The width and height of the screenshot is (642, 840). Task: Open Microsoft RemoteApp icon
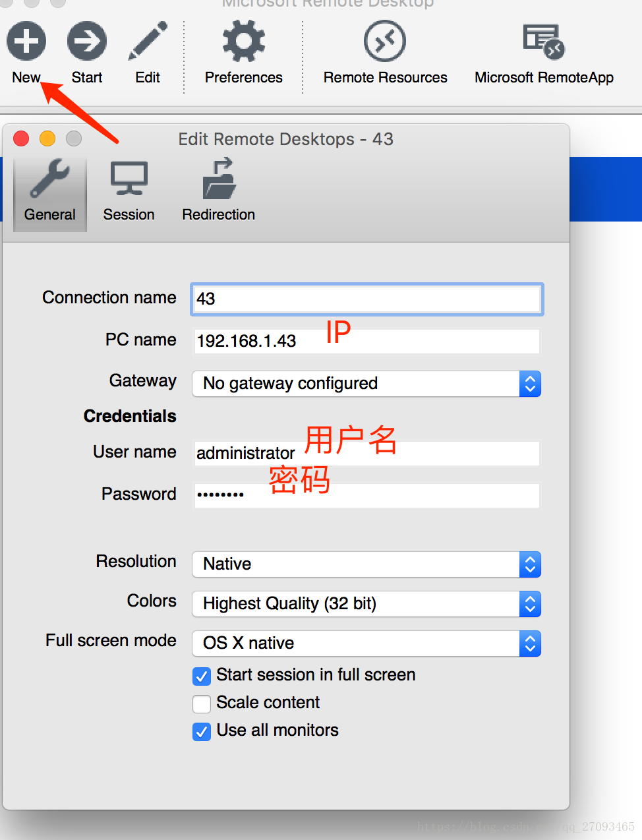(x=544, y=41)
